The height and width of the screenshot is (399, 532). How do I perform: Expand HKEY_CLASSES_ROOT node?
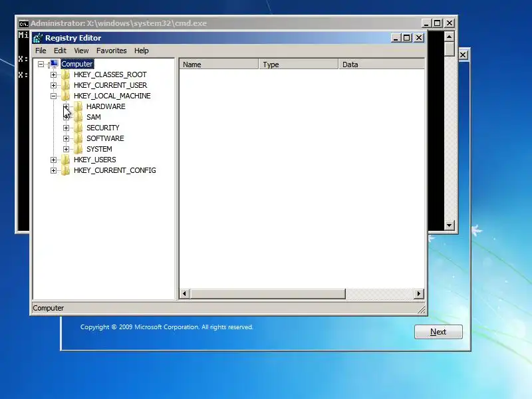tap(53, 74)
